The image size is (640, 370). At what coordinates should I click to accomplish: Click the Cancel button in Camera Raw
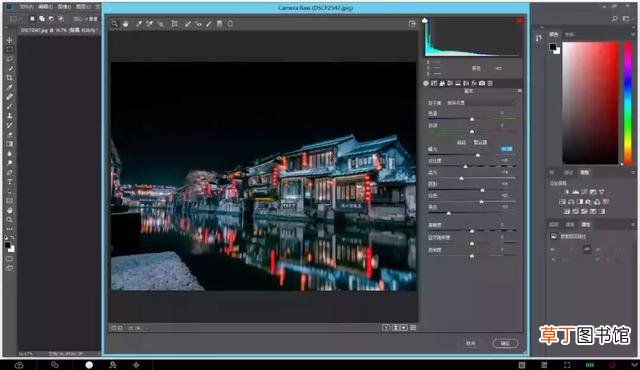tap(471, 343)
